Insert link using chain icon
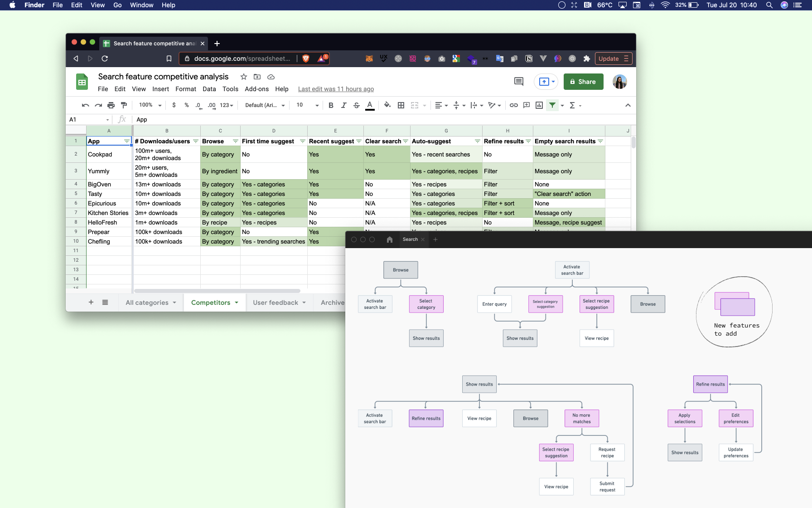Image resolution: width=812 pixels, height=508 pixels. 513,105
